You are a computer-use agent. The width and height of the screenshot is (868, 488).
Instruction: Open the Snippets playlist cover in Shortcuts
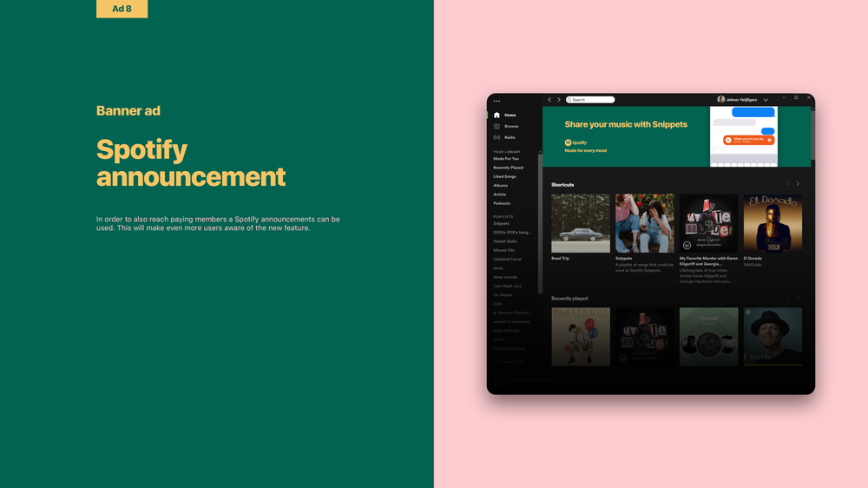coord(644,223)
